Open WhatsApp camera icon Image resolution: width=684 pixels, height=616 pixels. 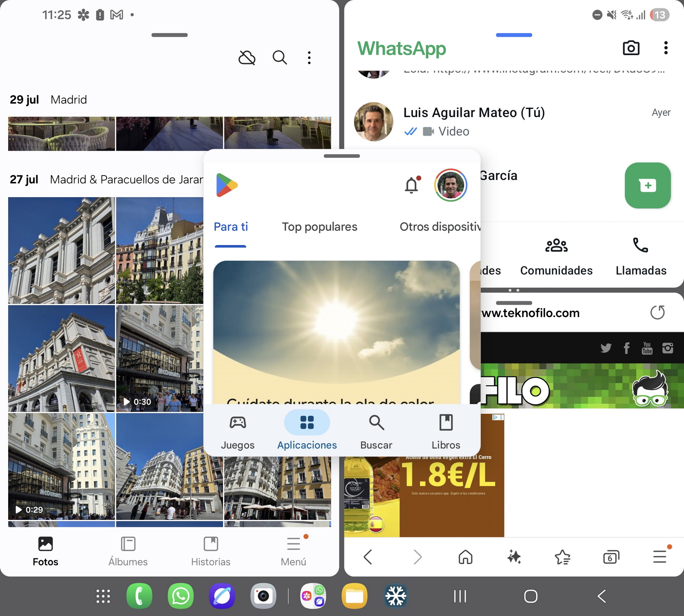coord(631,48)
